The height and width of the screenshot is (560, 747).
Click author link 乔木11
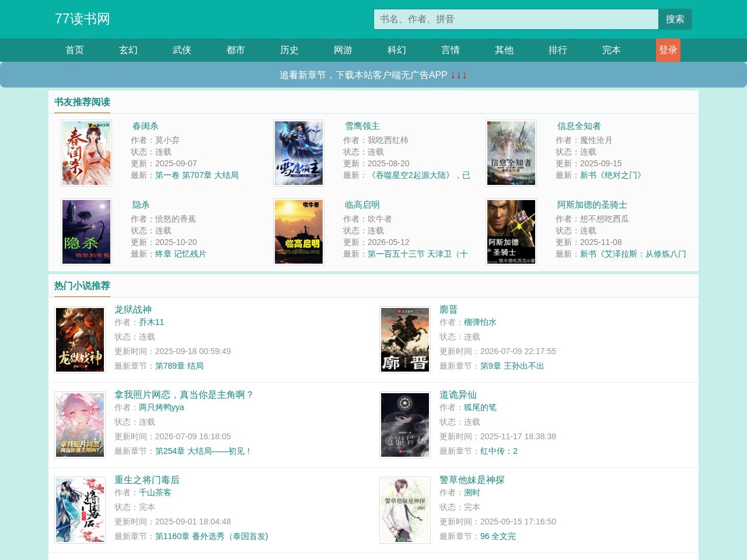(x=151, y=322)
